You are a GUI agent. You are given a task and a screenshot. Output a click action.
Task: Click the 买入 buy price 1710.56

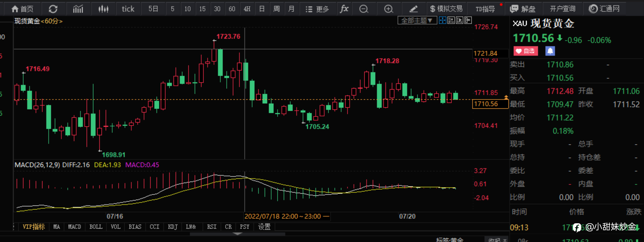pyautogui.click(x=560, y=78)
